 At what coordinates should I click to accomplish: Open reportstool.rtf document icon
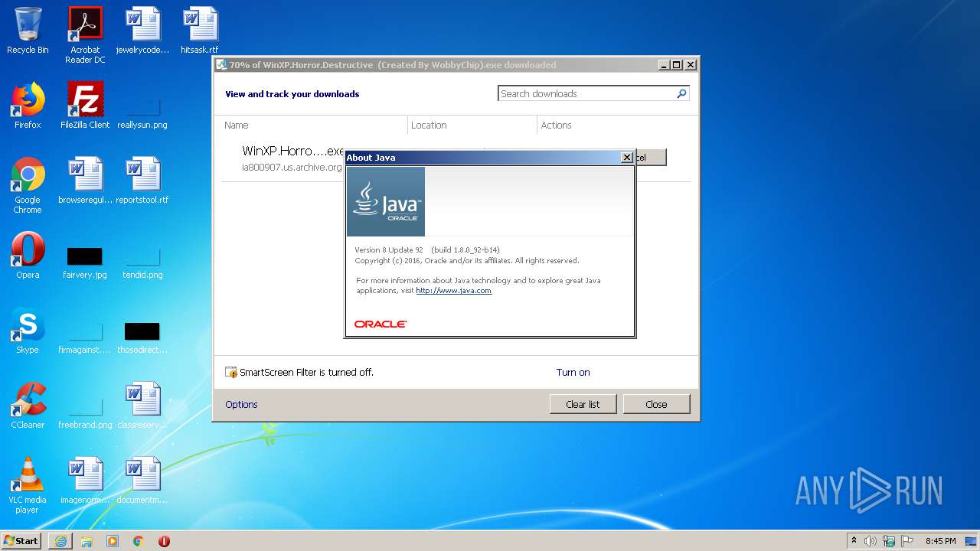(x=142, y=181)
